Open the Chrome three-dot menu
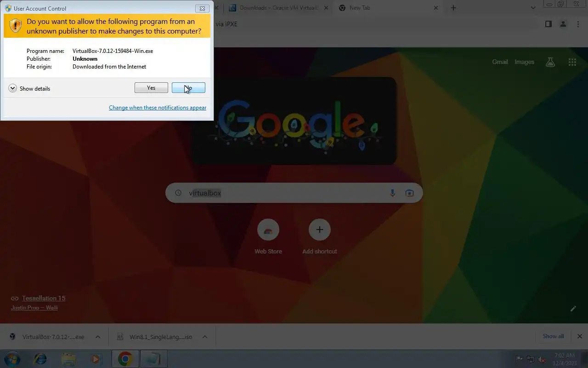Image resolution: width=588 pixels, height=368 pixels. pos(578,24)
